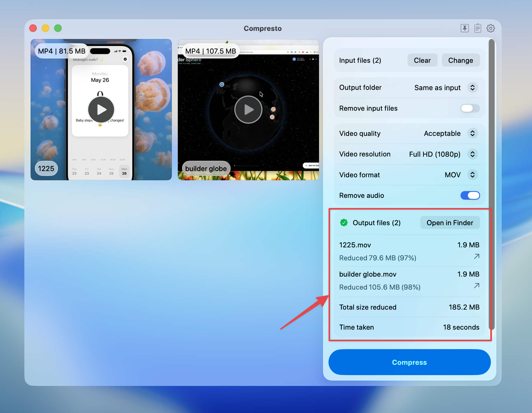Open builder globe.mov via arrow icon
Image resolution: width=532 pixels, height=413 pixels.
point(477,286)
